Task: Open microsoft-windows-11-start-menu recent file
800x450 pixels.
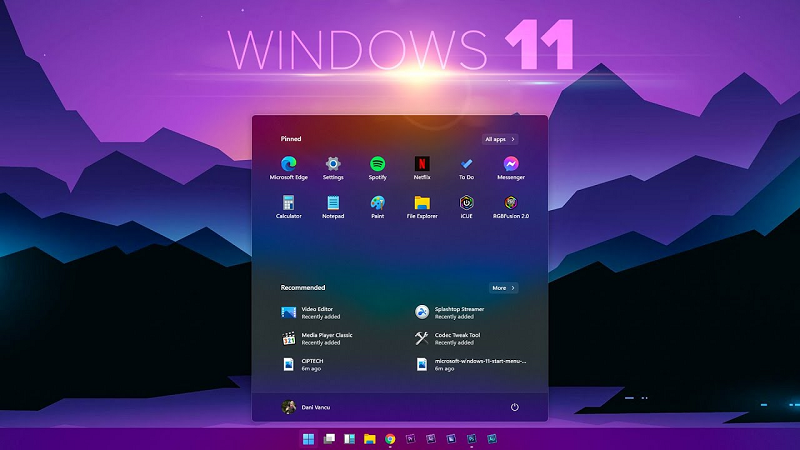Action: click(x=470, y=364)
